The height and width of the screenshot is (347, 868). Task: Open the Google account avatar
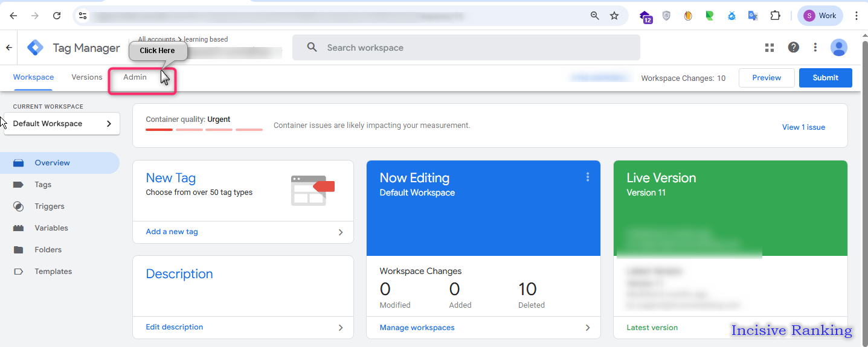click(839, 47)
